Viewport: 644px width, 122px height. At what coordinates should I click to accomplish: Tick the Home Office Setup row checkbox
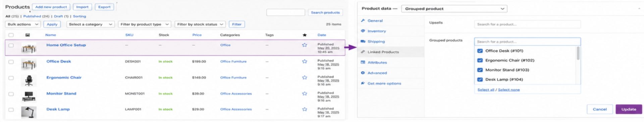tap(11, 45)
